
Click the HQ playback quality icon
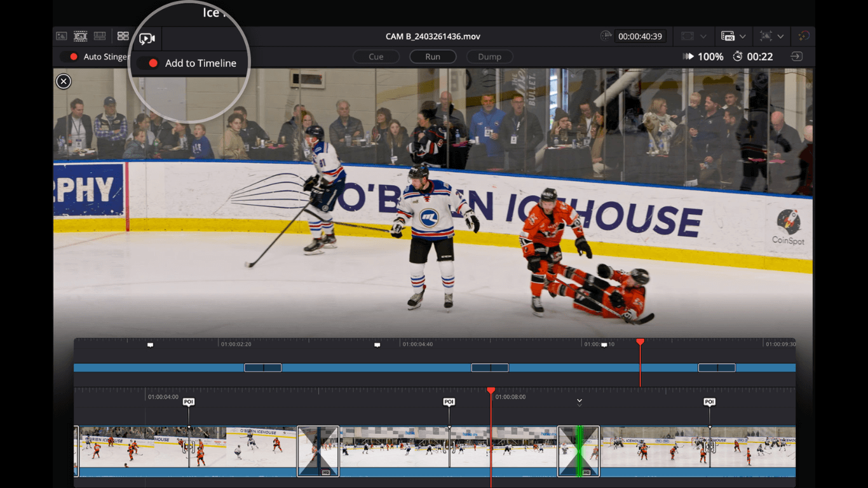click(x=728, y=36)
